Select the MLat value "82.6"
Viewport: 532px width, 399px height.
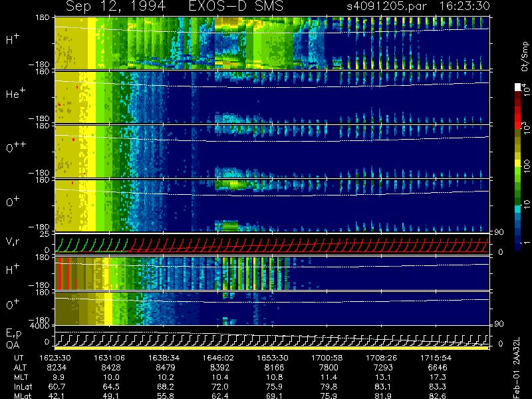pyautogui.click(x=438, y=396)
